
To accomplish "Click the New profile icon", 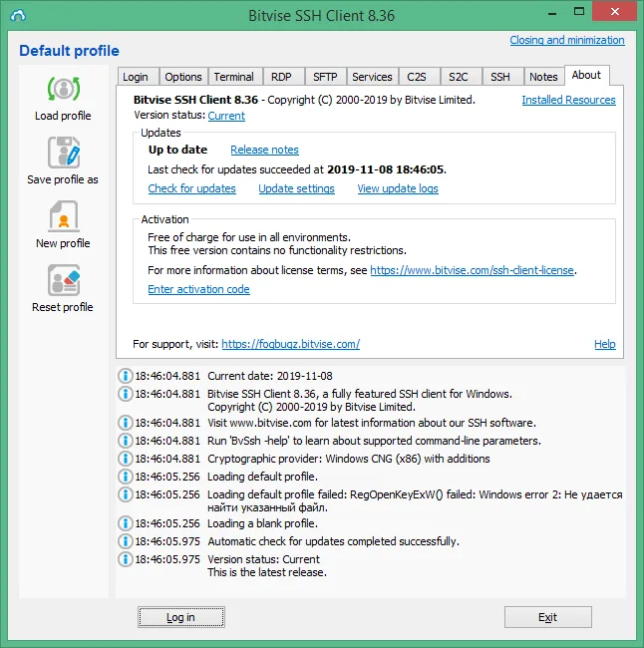I will (x=63, y=216).
